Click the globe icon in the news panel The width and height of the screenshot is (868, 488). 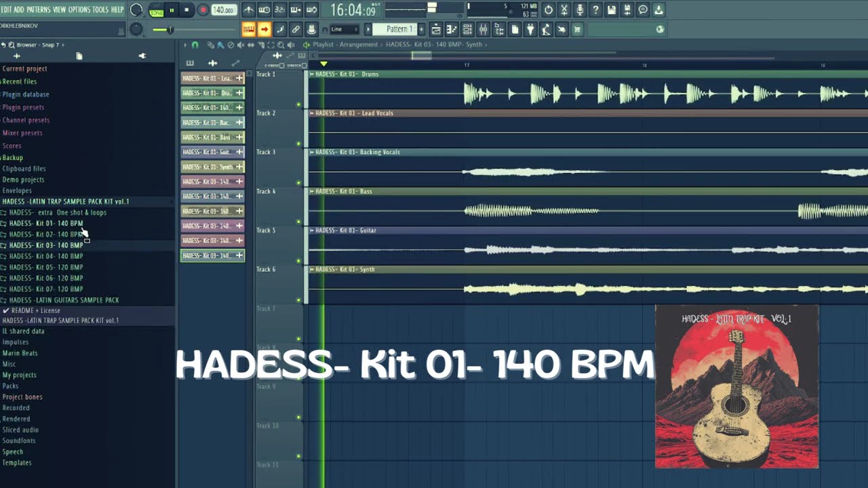pos(660,29)
